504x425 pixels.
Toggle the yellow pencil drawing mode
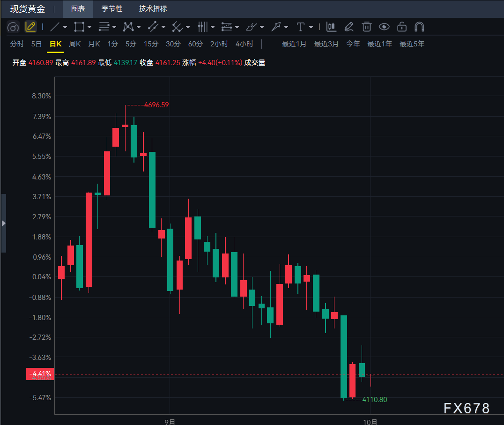point(30,27)
